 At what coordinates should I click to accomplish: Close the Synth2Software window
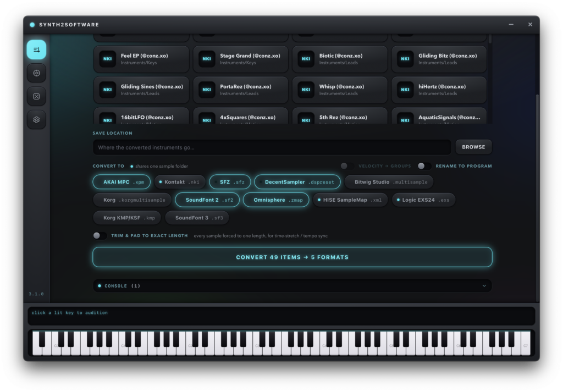[530, 24]
